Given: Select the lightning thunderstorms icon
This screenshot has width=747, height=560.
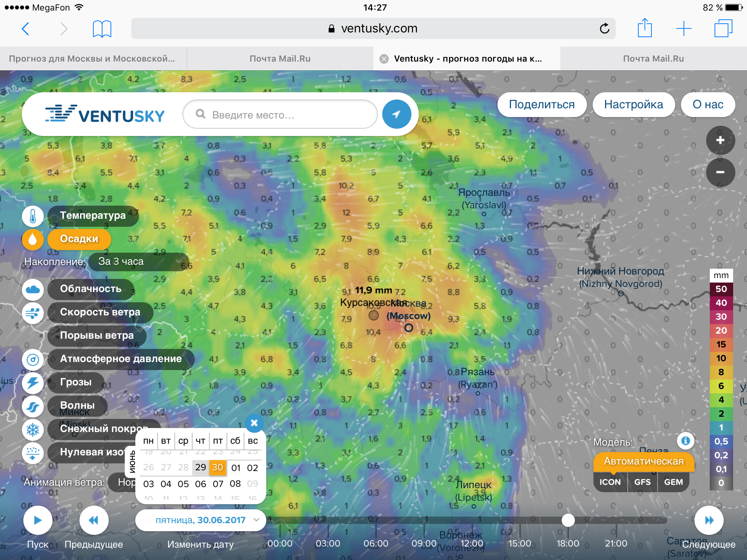Looking at the screenshot, I should (32, 382).
